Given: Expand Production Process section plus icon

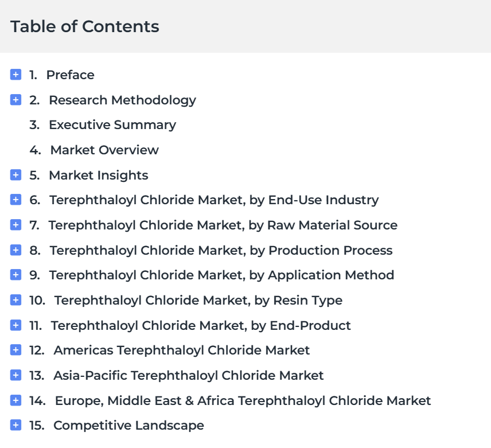Looking at the screenshot, I should coord(15,250).
